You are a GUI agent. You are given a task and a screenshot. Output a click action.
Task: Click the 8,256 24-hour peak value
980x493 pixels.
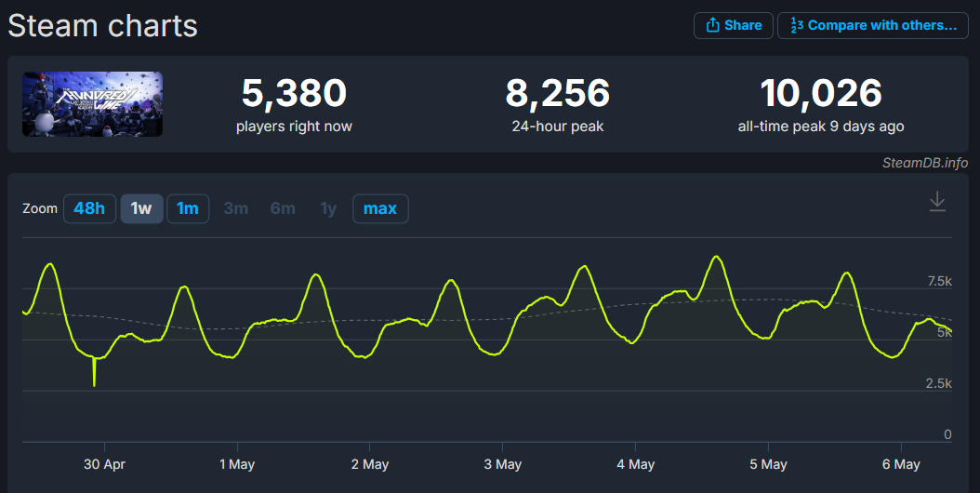point(558,93)
